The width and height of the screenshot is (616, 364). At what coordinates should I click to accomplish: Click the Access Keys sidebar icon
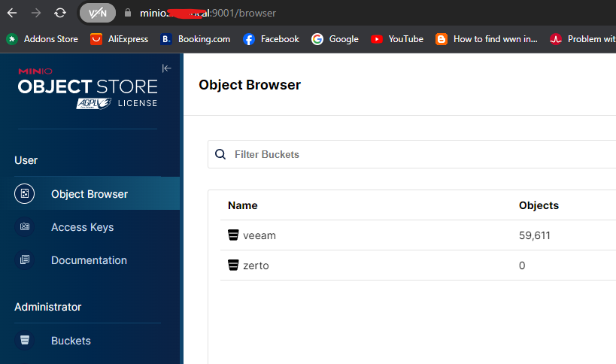24,226
